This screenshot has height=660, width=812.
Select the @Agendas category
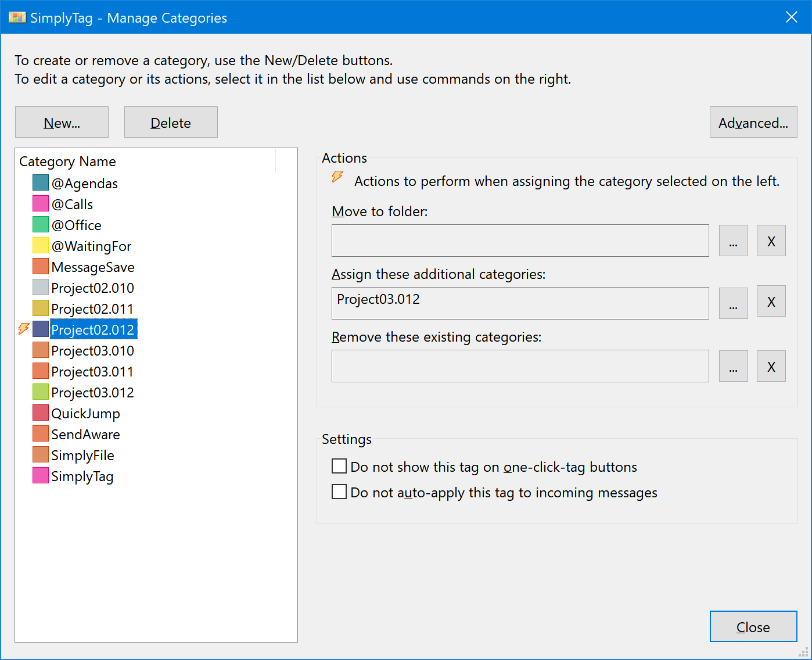[x=84, y=184]
